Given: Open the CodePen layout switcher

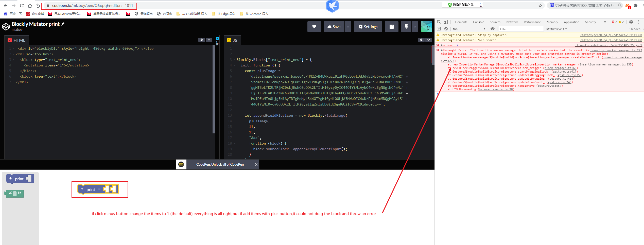Looking at the screenshot, I should pyautogui.click(x=391, y=27).
